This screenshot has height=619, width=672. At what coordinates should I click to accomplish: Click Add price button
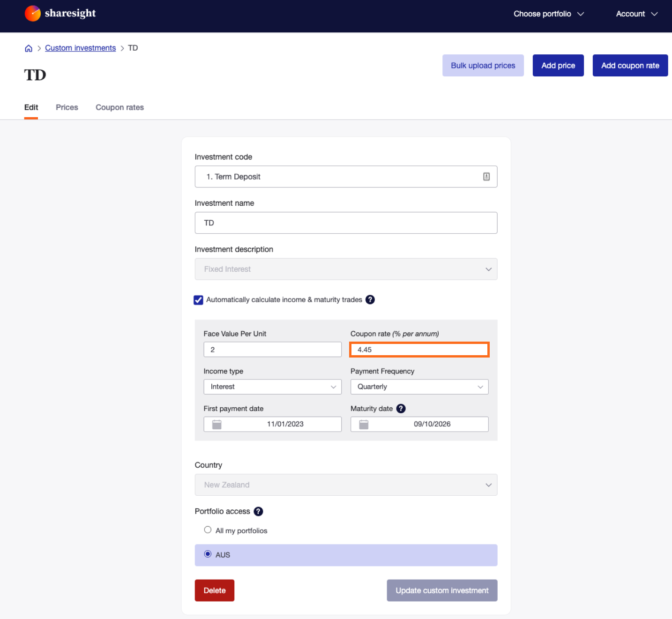(558, 66)
